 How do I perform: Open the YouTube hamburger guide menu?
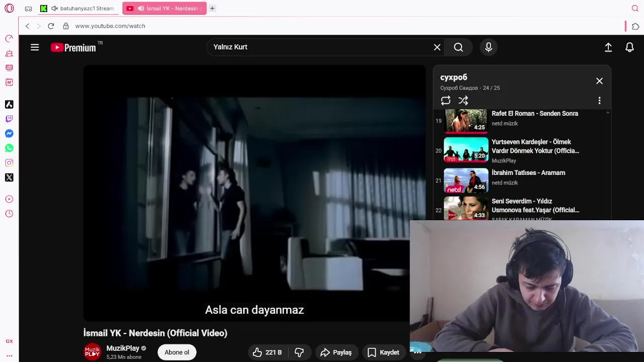(x=35, y=47)
